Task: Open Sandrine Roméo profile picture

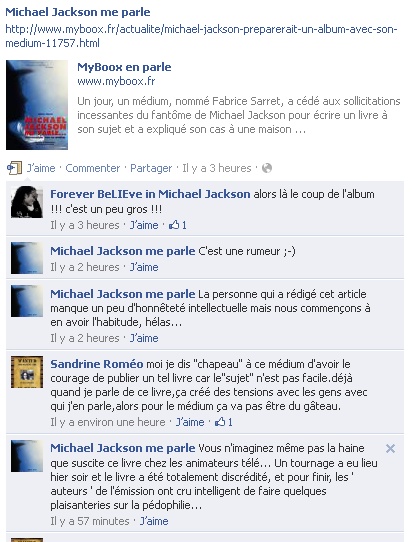Action: click(x=27, y=372)
